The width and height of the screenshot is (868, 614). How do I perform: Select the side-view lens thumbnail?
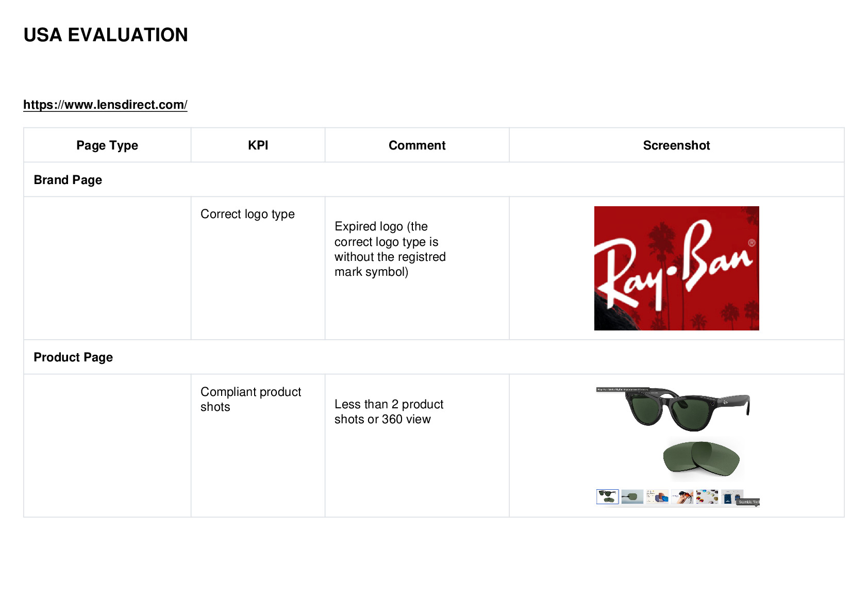click(x=632, y=496)
